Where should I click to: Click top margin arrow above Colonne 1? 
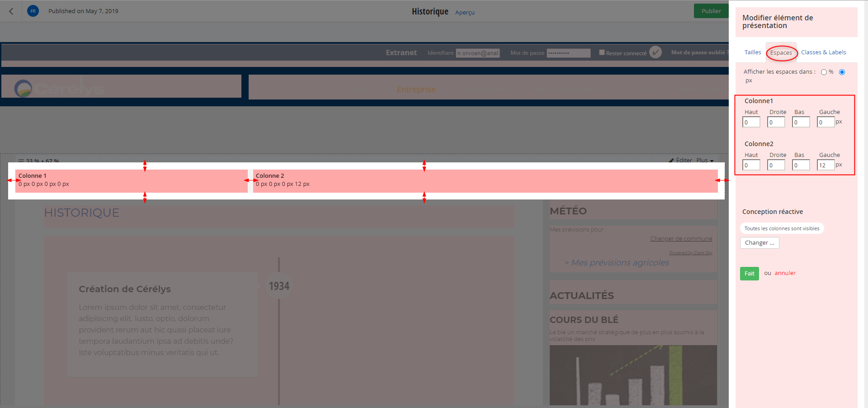(145, 166)
